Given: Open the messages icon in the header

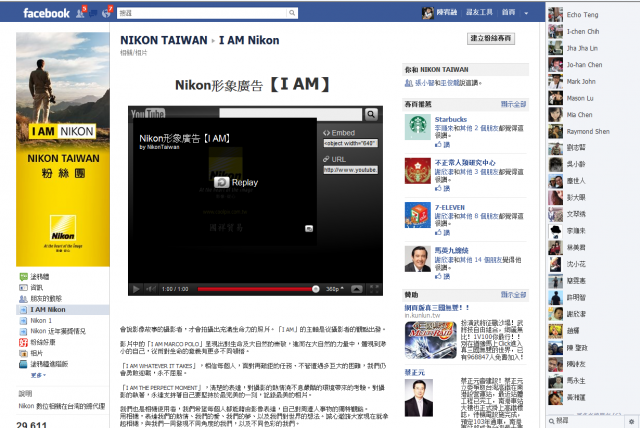Looking at the screenshot, I should click(93, 13).
